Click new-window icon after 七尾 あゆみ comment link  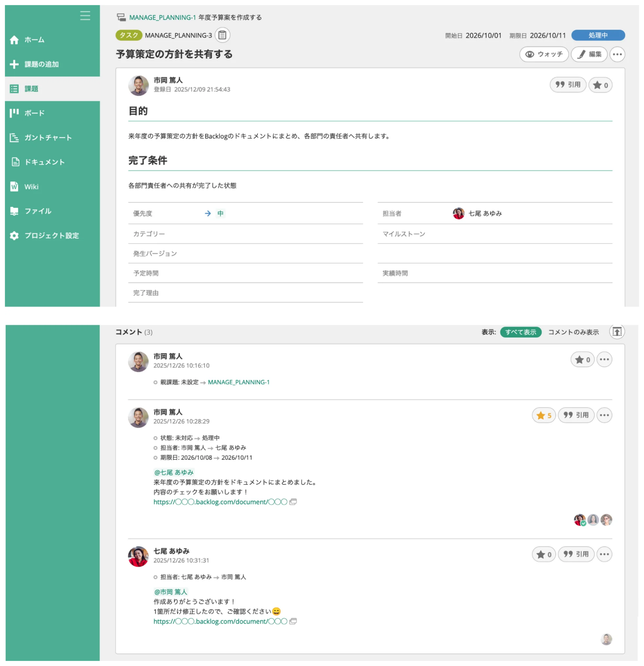click(293, 621)
